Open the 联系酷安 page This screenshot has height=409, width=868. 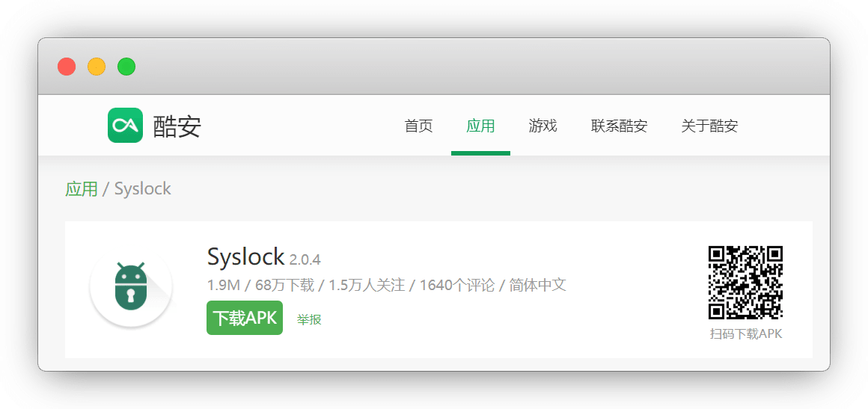click(x=619, y=126)
